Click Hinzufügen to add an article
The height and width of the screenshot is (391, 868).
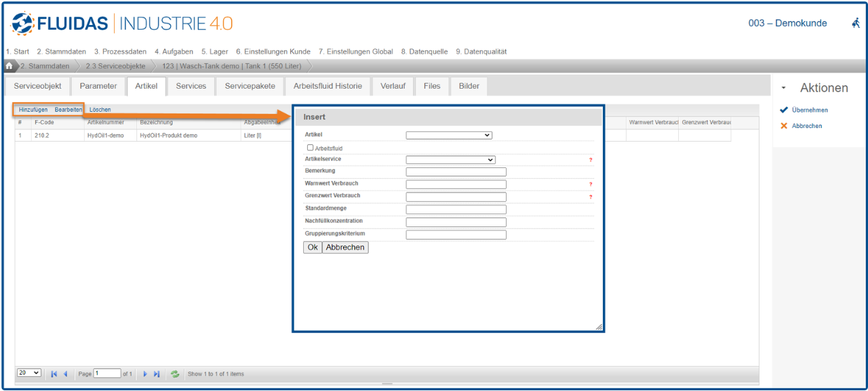click(x=33, y=110)
